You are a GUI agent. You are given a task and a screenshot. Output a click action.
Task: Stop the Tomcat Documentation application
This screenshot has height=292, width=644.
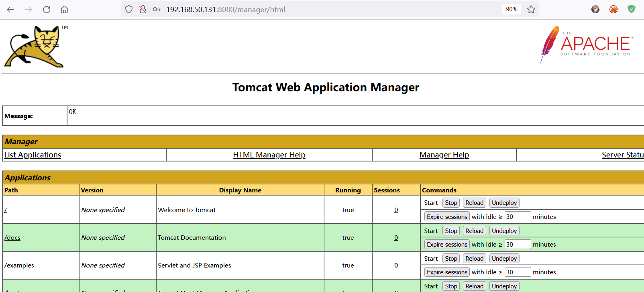[451, 231]
